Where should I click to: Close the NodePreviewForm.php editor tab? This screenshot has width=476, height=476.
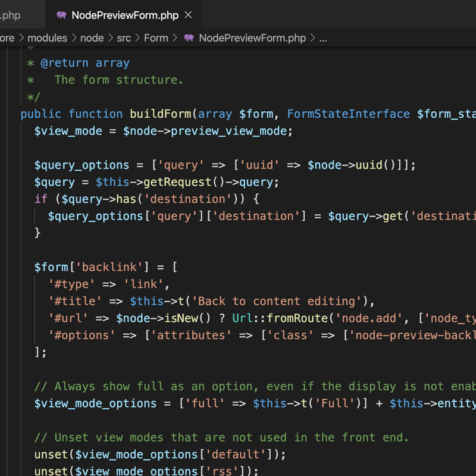point(187,15)
